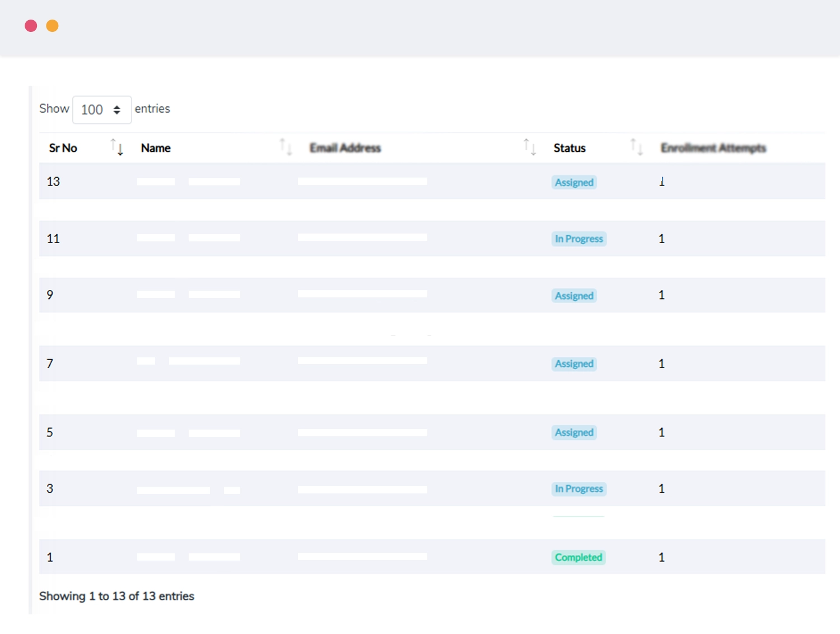This screenshot has height=634, width=840.
Task: Click the Email Address sort arrows
Action: point(530,147)
